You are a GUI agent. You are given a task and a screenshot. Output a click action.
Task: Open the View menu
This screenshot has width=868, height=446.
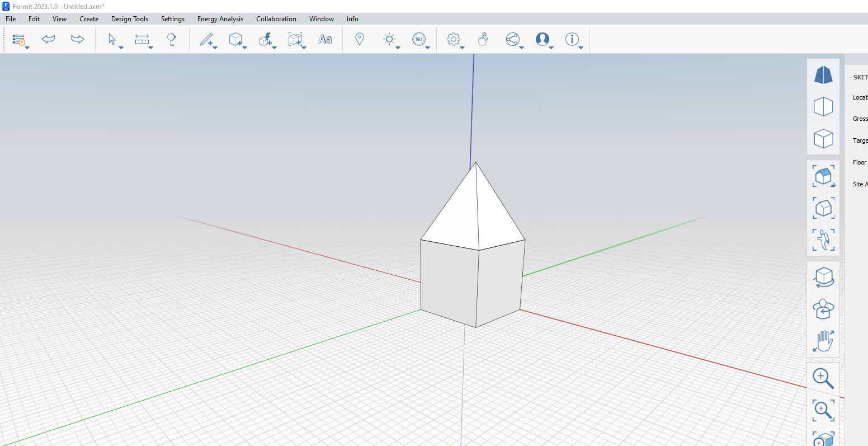(x=59, y=19)
